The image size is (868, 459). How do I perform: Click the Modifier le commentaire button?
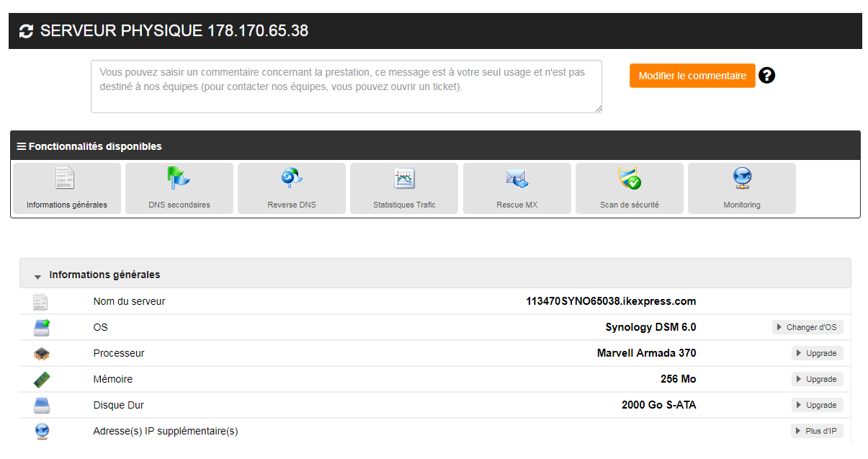click(x=692, y=76)
